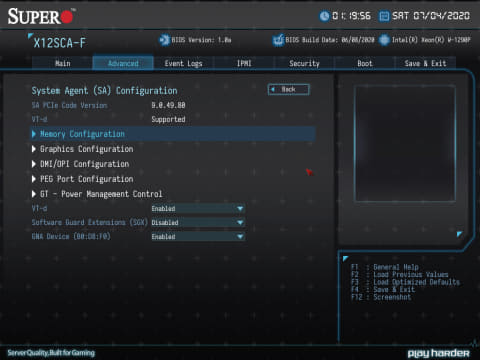Click the F12 Screenshot hint
The width and height of the screenshot is (480, 360).
tap(381, 297)
